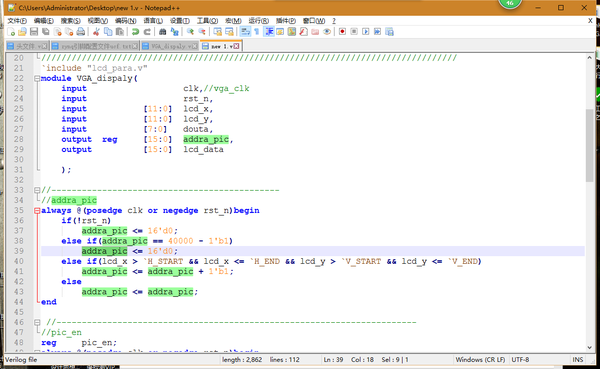Collapse the comment fold at line 46

coord(37,322)
